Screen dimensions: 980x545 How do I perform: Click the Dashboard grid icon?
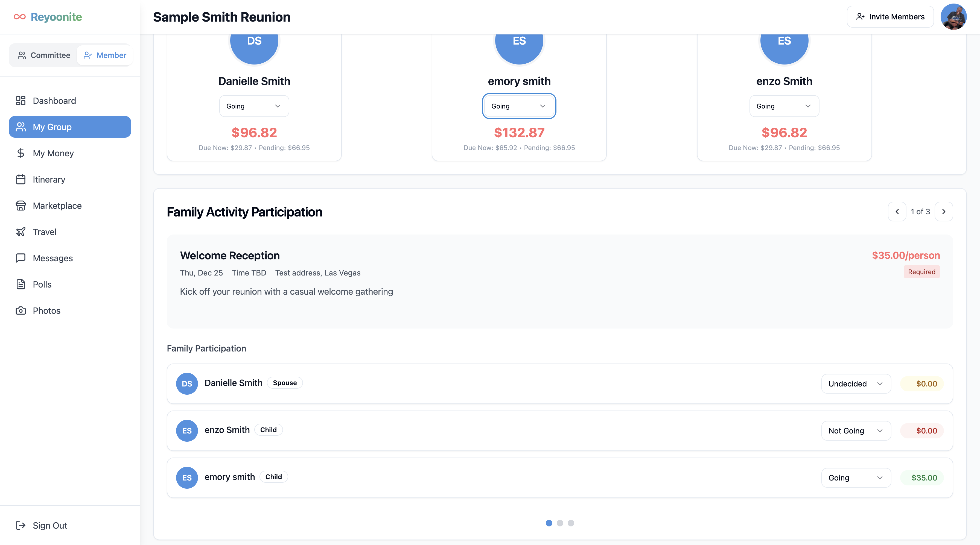pos(21,101)
